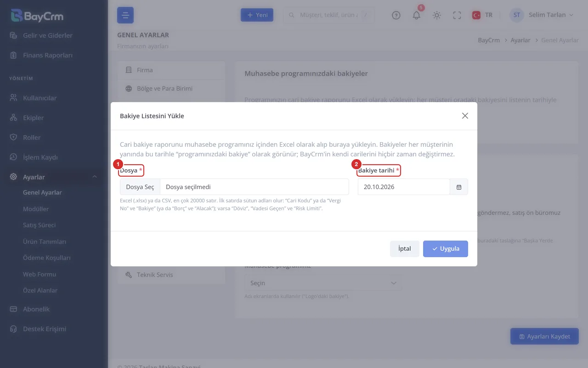
Task: Open the Selim Tarlan user dropdown
Action: 542,15
